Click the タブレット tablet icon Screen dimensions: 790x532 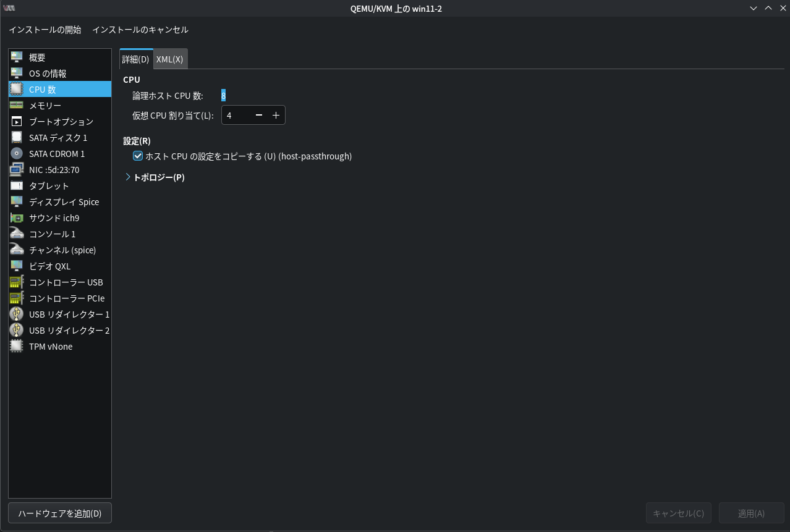(x=17, y=186)
